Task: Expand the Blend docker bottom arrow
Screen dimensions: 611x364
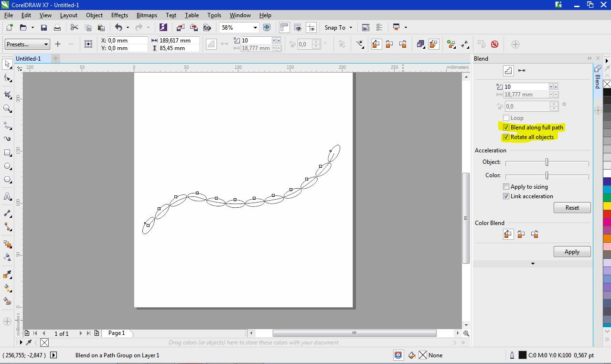Action: (533, 264)
